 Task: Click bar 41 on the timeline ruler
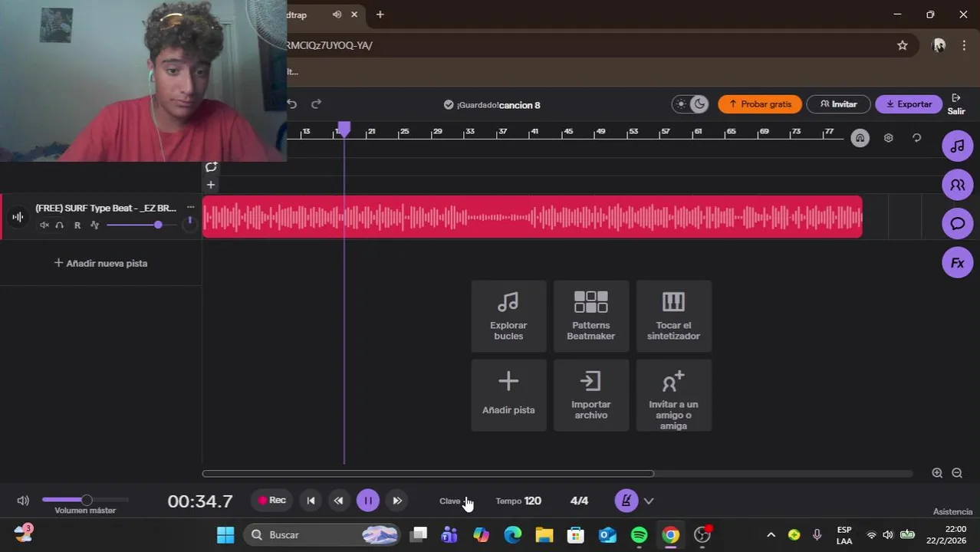[x=534, y=132]
